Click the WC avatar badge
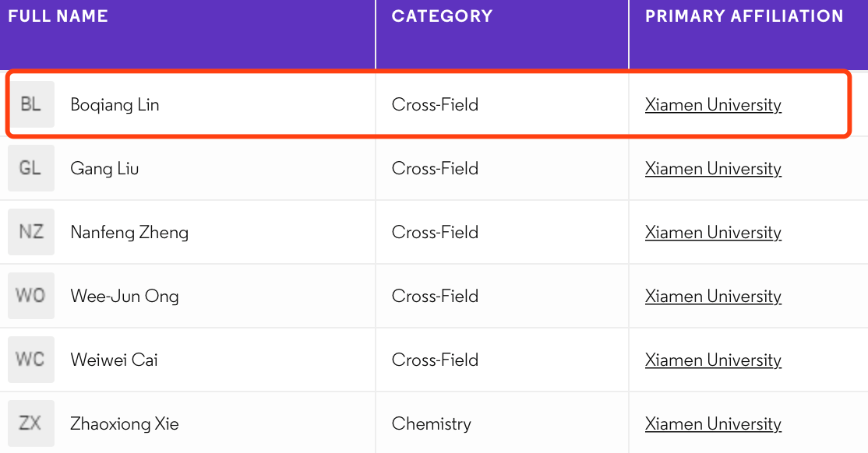868x453 pixels. pyautogui.click(x=31, y=360)
